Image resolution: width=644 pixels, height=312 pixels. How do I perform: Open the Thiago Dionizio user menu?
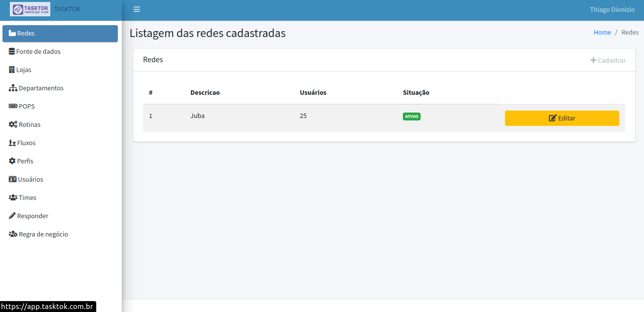[x=612, y=9]
